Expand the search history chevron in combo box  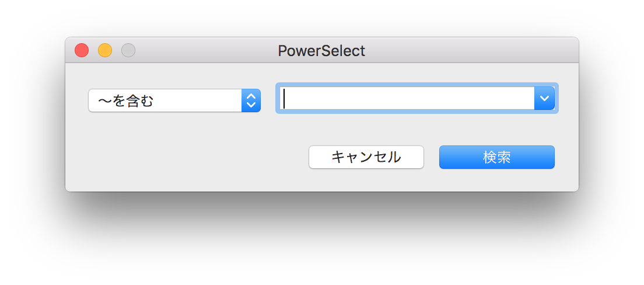coord(544,98)
